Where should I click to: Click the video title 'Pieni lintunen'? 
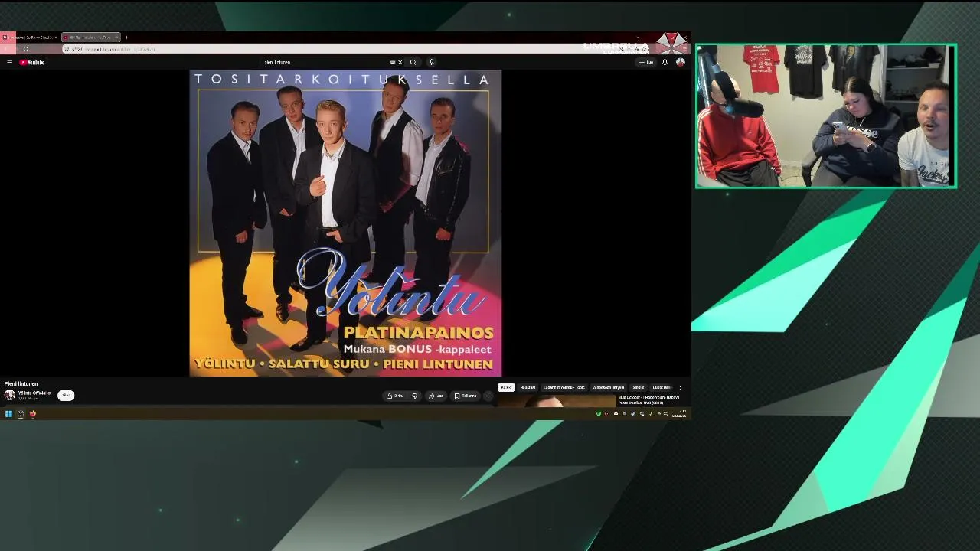[x=21, y=383]
